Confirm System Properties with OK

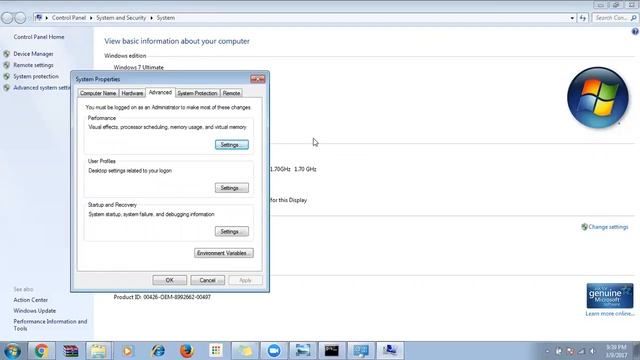tap(169, 280)
